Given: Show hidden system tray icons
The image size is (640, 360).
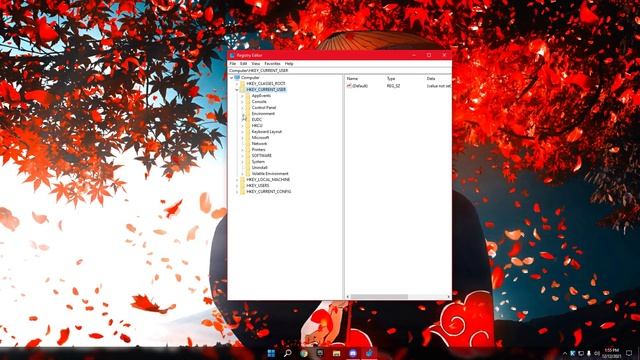Looking at the screenshot, I should tap(565, 353).
